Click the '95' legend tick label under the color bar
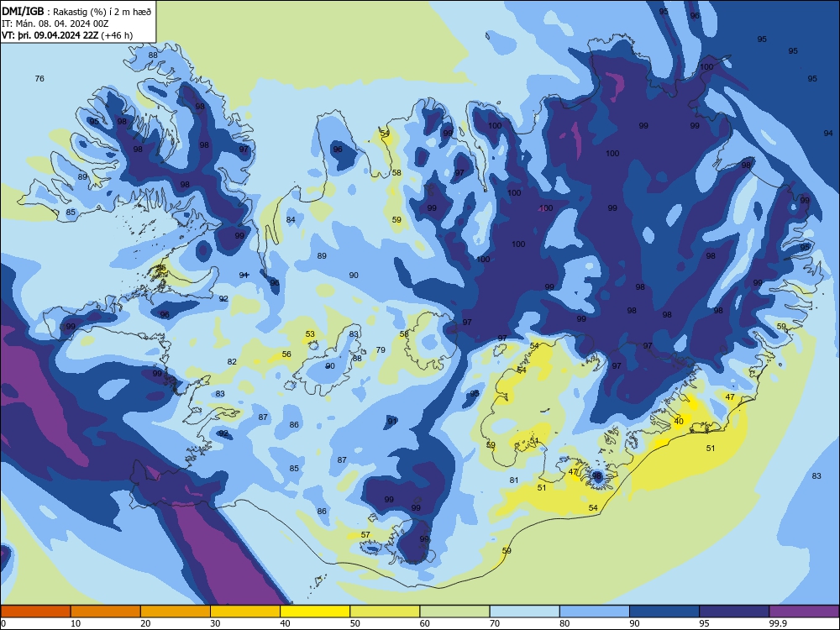 tap(704, 623)
